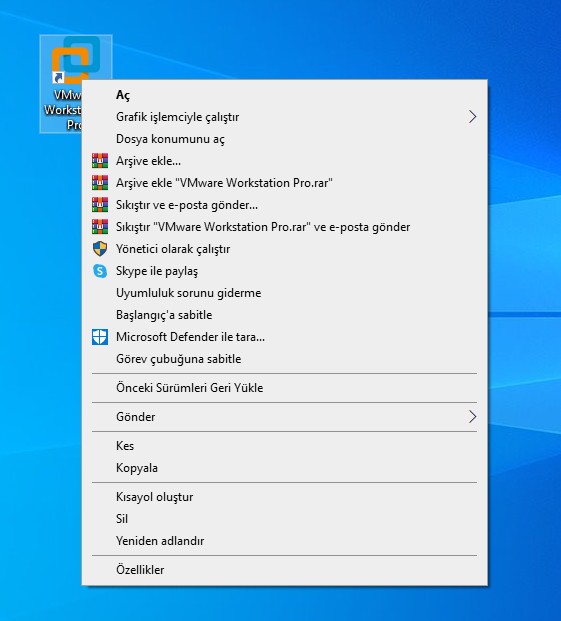Choose 'Başlangıç'a sabitle'
Screen dimensions: 561x621
(x=284, y=315)
